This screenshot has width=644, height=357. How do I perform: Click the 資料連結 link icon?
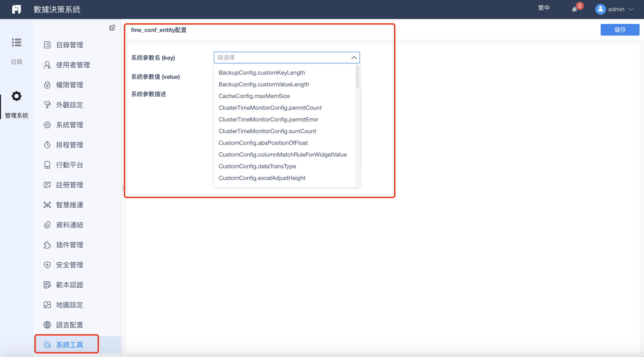pos(47,225)
